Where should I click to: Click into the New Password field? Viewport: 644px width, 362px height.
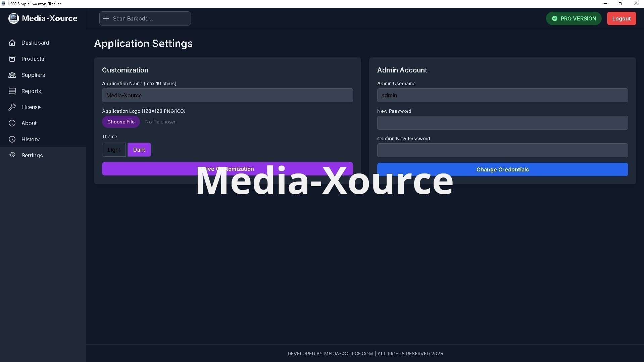(x=502, y=123)
